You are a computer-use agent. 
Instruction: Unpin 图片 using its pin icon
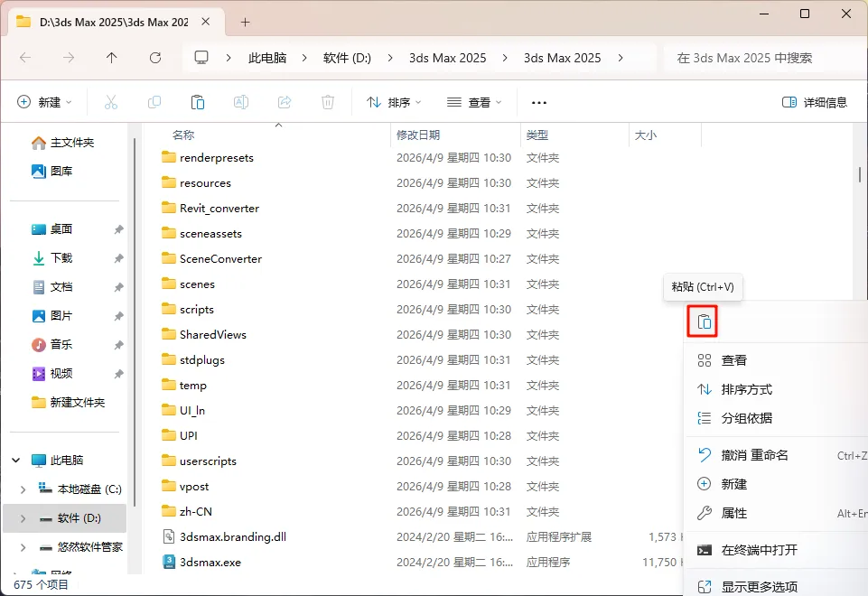click(118, 315)
